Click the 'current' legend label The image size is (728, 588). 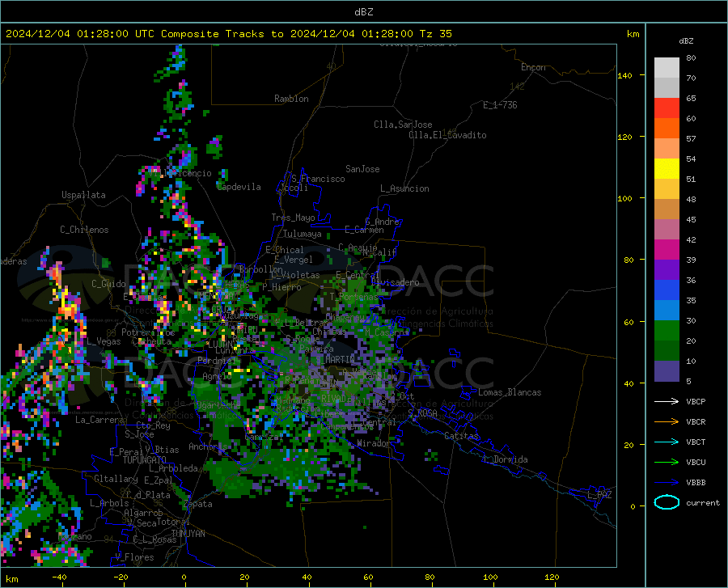pos(703,503)
